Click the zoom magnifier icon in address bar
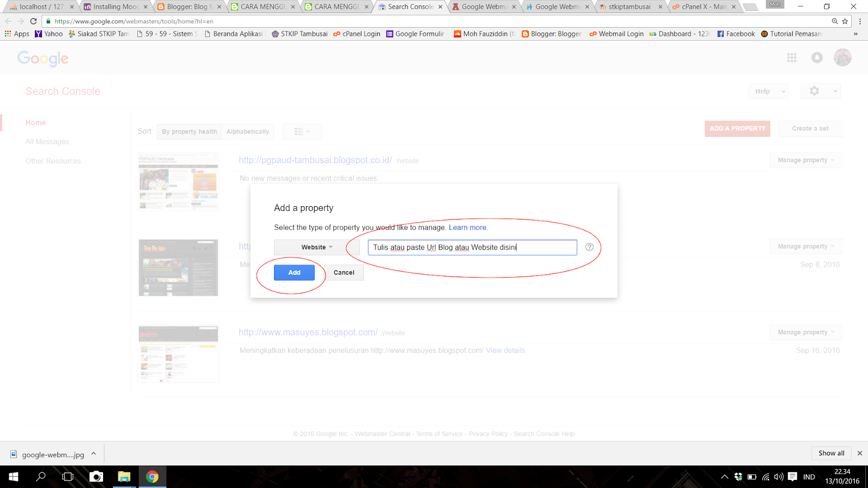The image size is (868, 488). pos(835,21)
